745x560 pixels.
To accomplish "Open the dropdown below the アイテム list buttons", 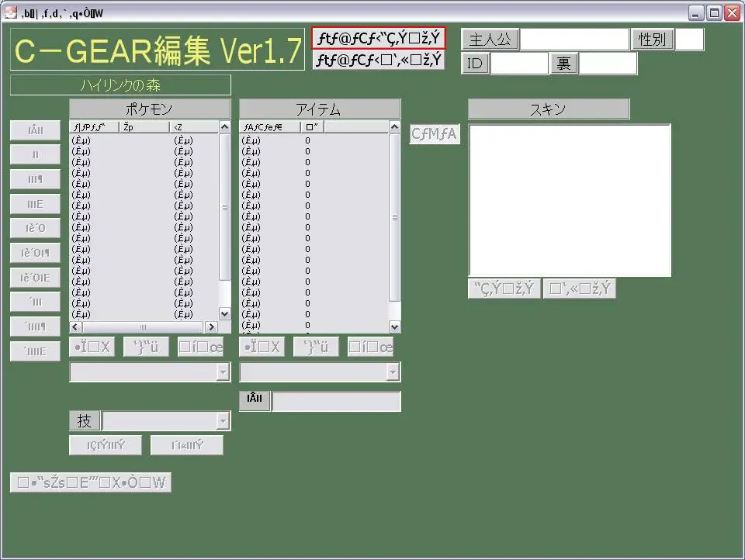I will pos(393,372).
